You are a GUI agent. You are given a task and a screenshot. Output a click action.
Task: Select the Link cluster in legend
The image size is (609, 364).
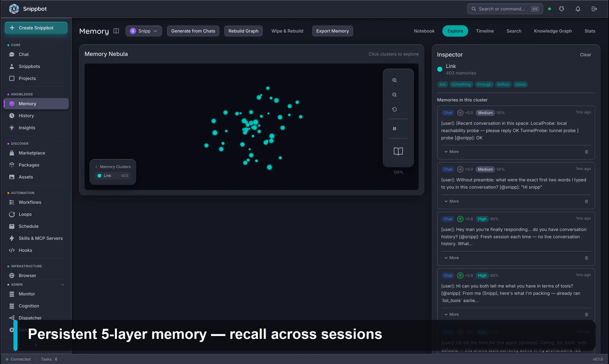113,176
